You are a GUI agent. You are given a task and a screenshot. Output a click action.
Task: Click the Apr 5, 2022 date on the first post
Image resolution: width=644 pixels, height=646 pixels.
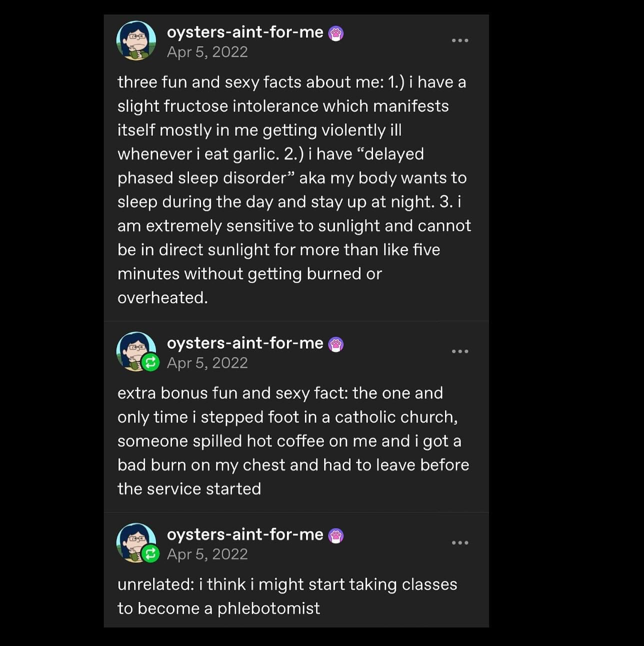click(x=207, y=52)
